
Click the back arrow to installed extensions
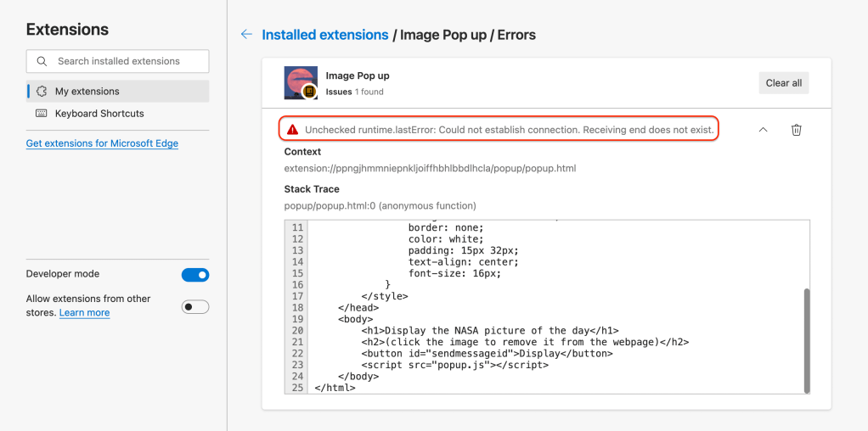[246, 35]
